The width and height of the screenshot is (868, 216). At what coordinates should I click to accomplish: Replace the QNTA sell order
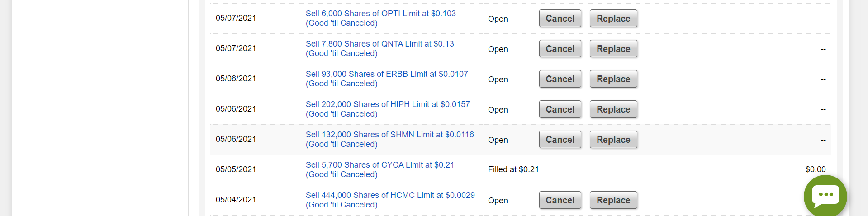tap(613, 49)
